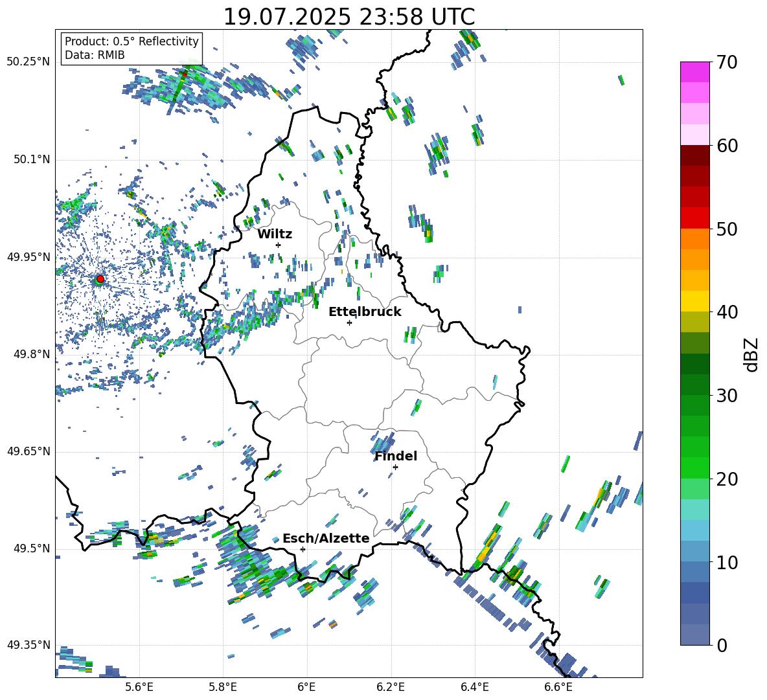This screenshot has width=767, height=700.
Task: Click the 49.95°N latitude label
Action: (x=29, y=257)
